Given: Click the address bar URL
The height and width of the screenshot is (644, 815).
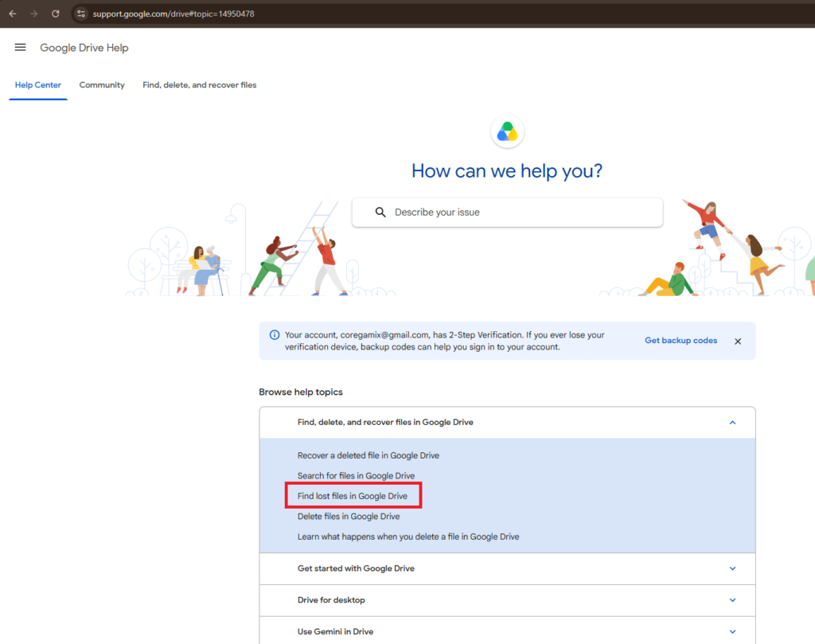Looking at the screenshot, I should [174, 14].
